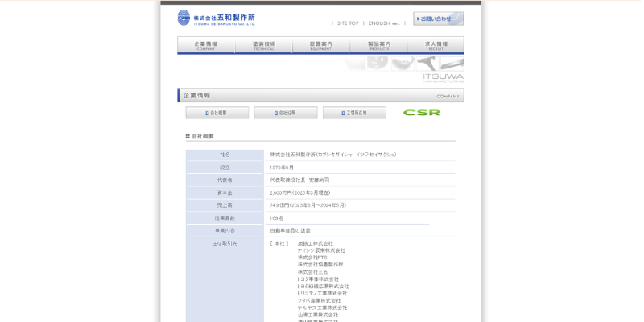Click the rightmost car part thumbnail in banner
Screen dimensions: 644x322
point(452,64)
